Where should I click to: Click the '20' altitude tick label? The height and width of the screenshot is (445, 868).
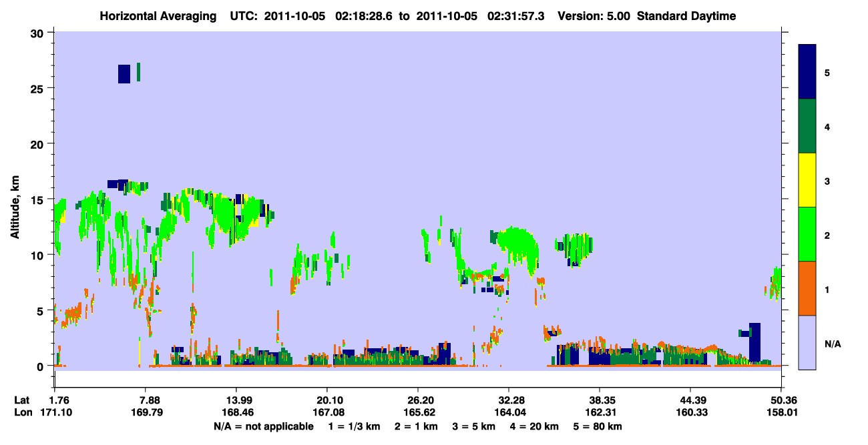[37, 144]
